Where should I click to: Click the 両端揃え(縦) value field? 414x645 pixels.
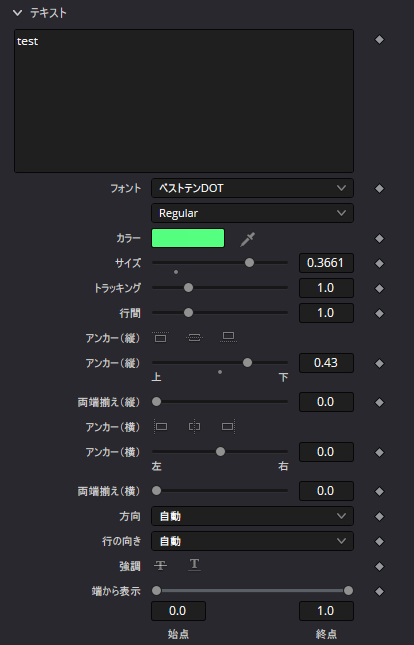pyautogui.click(x=326, y=402)
